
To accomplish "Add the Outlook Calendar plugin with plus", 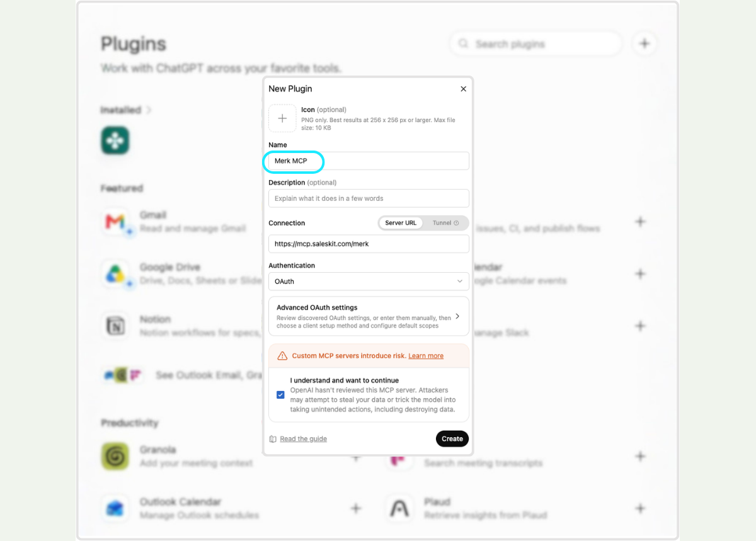I will (356, 508).
